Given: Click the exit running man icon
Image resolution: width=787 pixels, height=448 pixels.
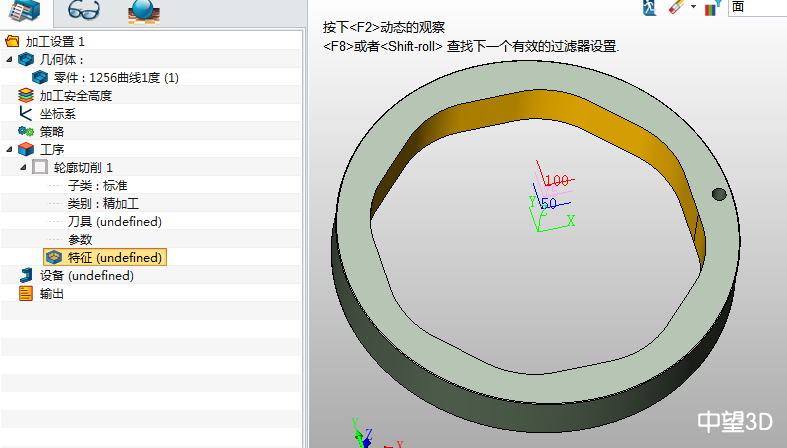Looking at the screenshot, I should (x=648, y=7).
